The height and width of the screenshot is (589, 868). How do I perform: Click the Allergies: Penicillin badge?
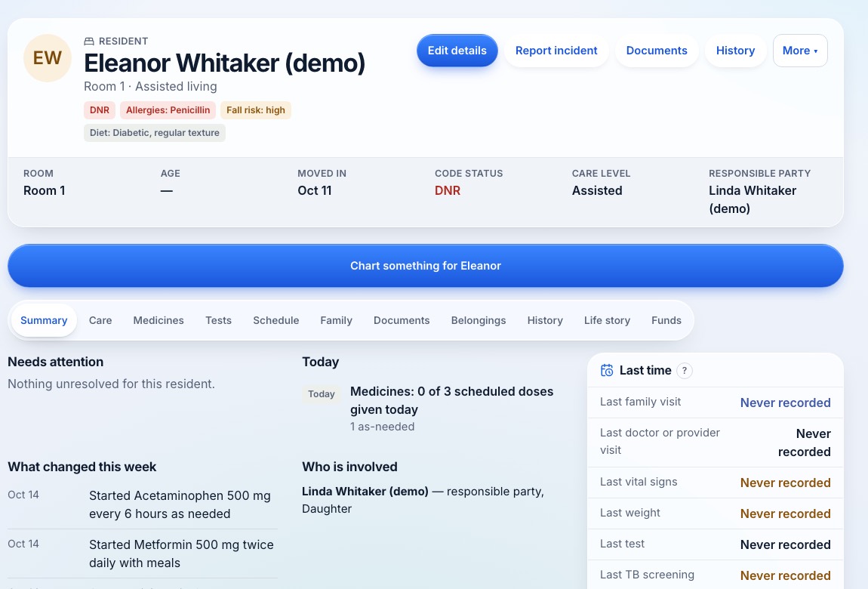pyautogui.click(x=168, y=110)
